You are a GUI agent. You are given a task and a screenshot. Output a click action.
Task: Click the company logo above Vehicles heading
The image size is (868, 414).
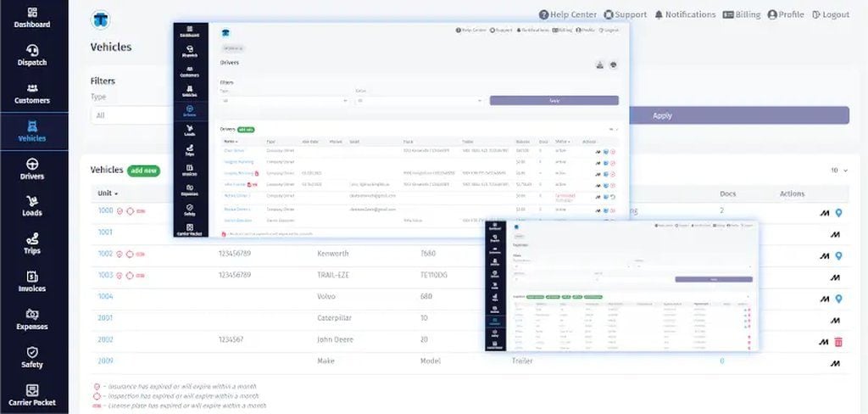coord(100,20)
